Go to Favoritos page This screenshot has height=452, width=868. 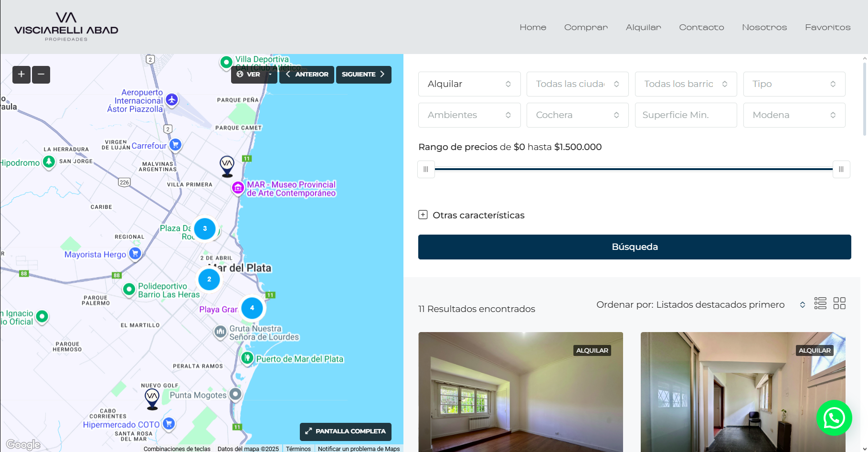(827, 27)
